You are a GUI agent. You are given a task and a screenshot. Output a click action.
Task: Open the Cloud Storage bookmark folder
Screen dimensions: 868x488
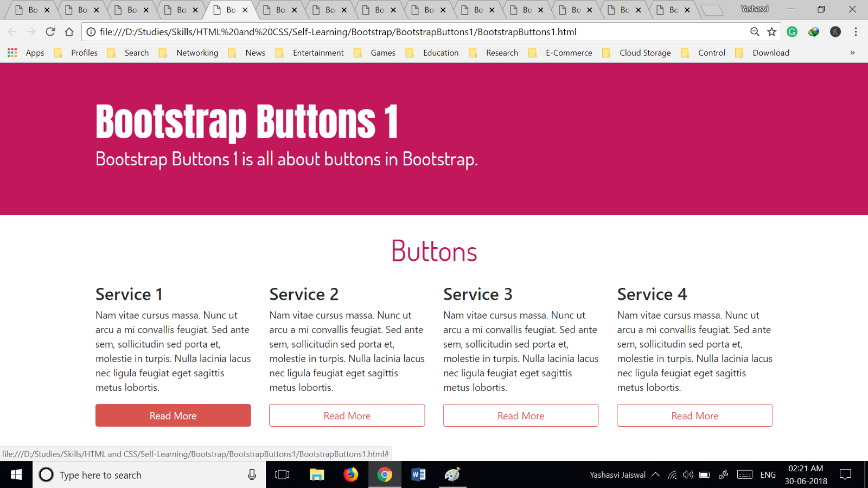pos(636,53)
